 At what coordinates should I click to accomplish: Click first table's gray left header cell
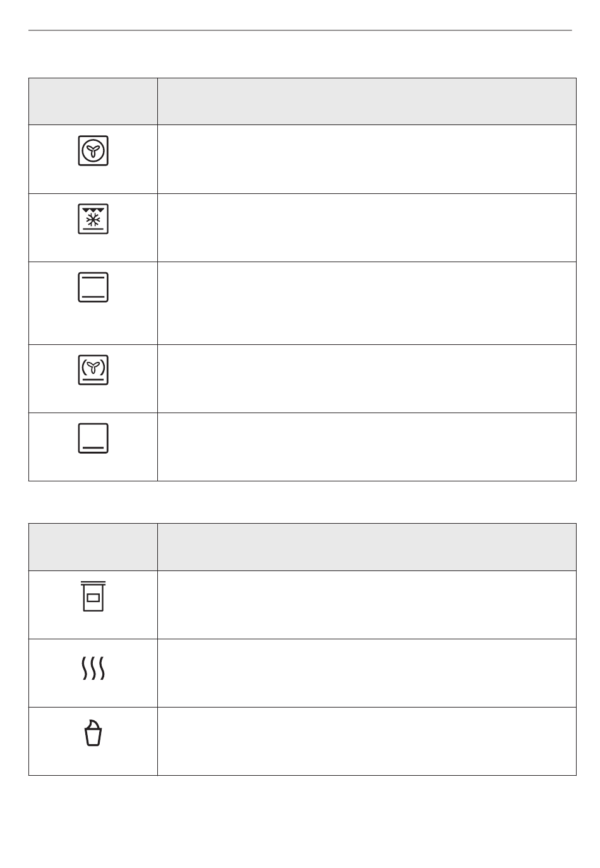93,101
